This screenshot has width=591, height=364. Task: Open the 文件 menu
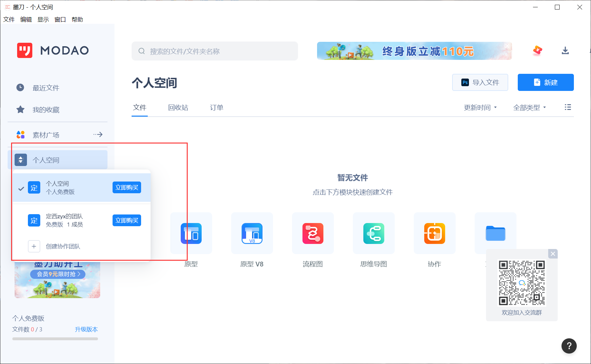(9, 20)
